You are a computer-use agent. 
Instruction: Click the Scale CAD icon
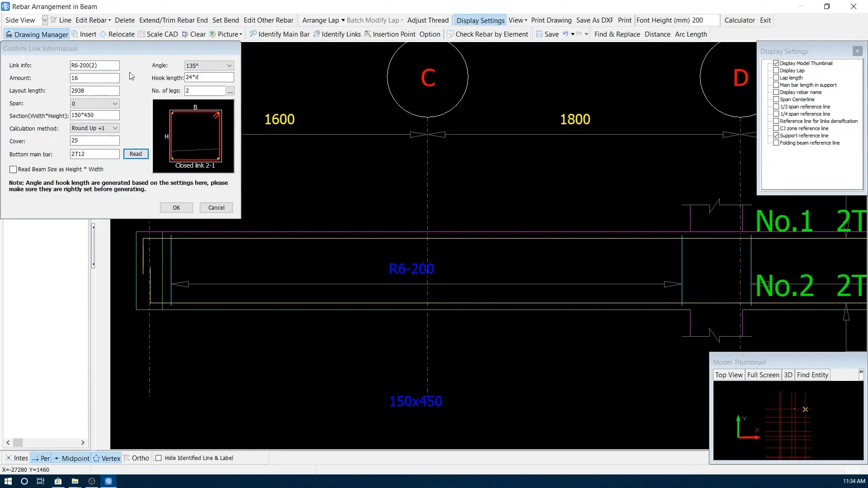coord(142,34)
